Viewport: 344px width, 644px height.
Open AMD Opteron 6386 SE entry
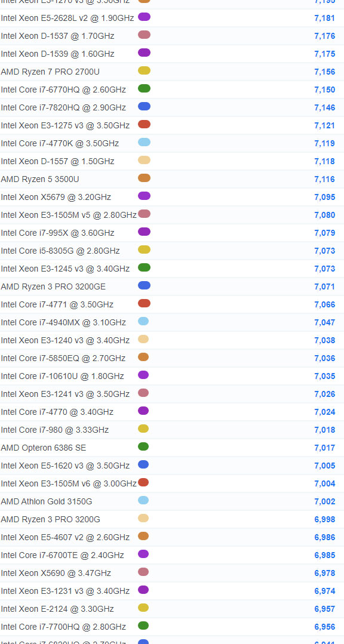click(44, 448)
